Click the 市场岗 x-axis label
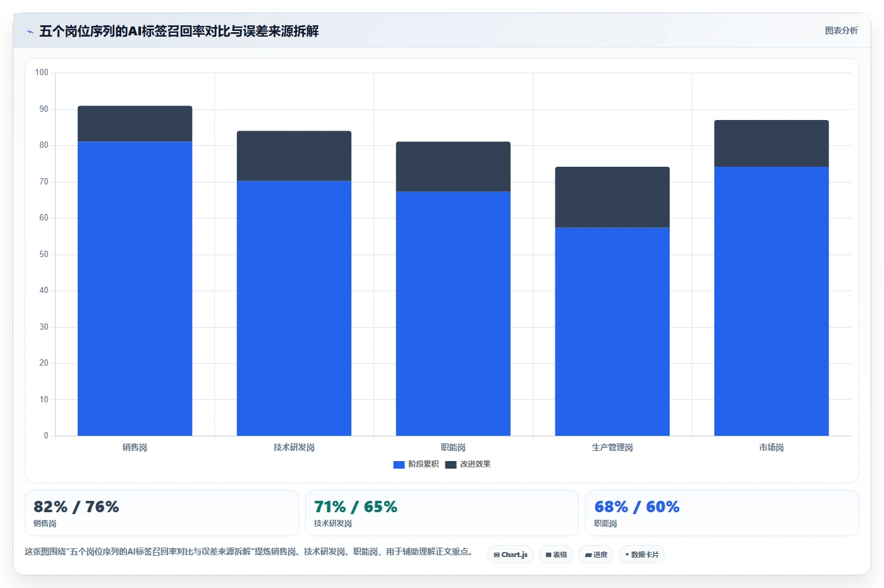 pyautogui.click(x=772, y=447)
